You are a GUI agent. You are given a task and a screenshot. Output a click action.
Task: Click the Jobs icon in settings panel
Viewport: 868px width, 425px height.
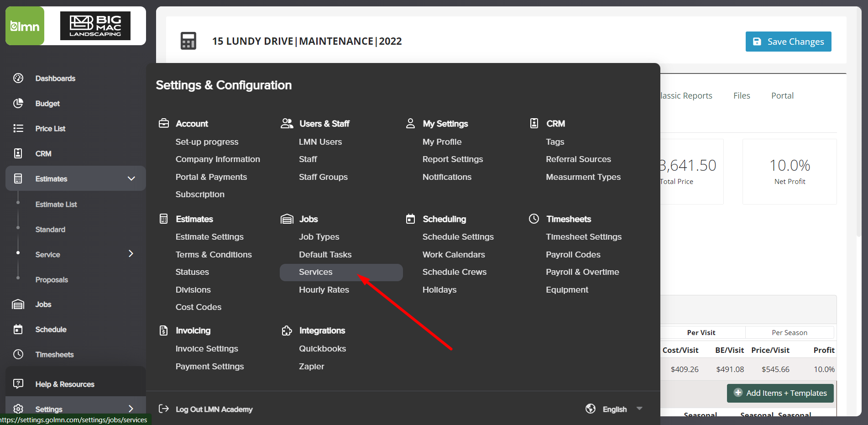[x=287, y=219]
